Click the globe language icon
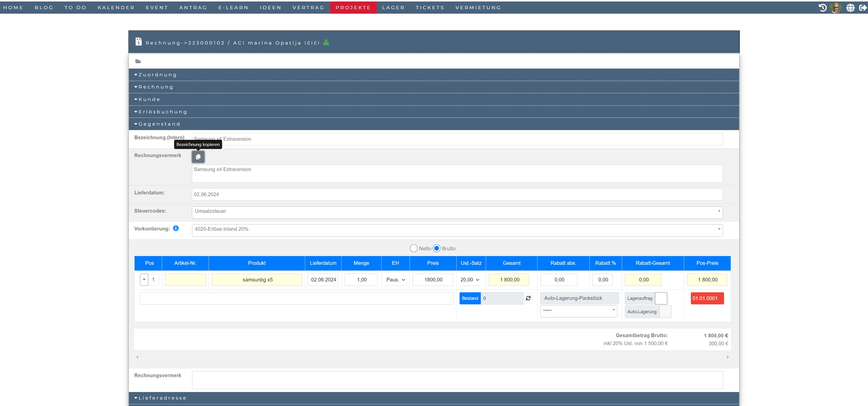 pos(851,7)
